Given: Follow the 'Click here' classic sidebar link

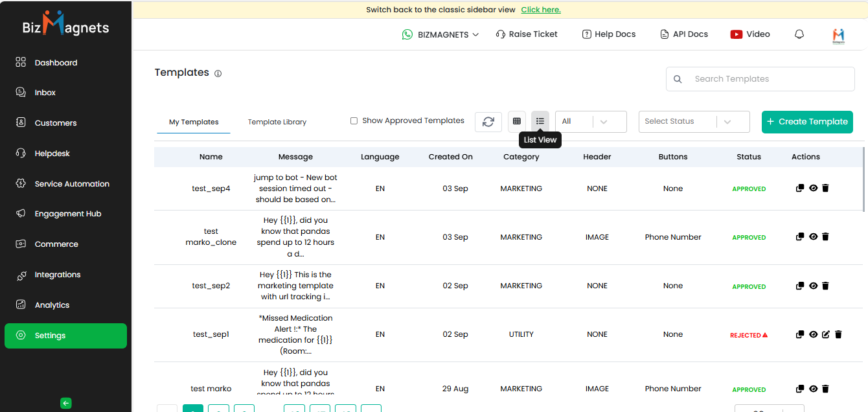Looking at the screenshot, I should (541, 10).
